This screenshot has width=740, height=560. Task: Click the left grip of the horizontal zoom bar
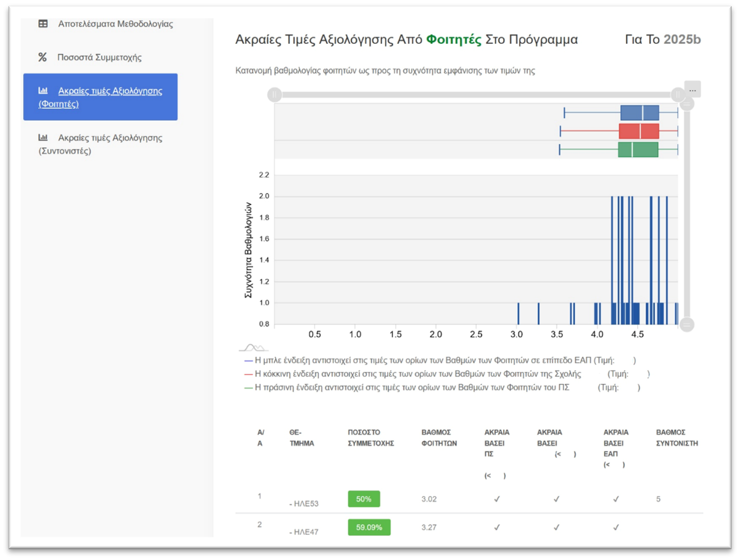[x=275, y=94]
